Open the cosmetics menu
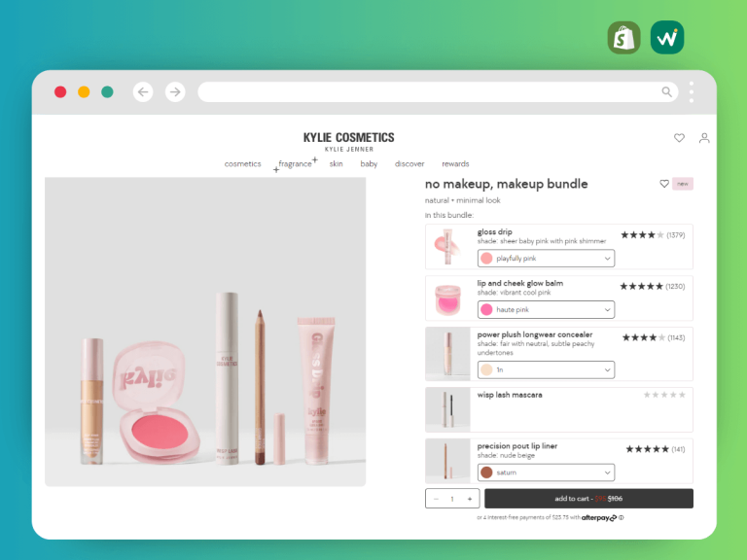 point(242,163)
